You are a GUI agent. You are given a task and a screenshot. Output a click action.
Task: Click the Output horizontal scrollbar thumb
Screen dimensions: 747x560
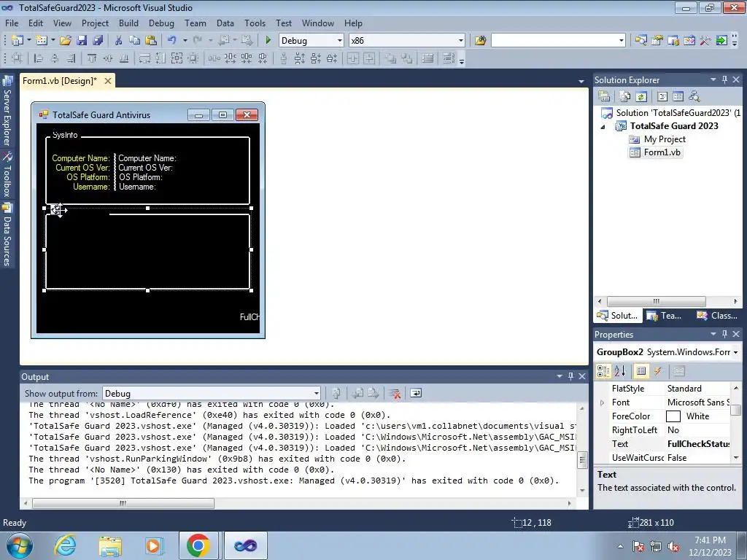[x=123, y=503]
